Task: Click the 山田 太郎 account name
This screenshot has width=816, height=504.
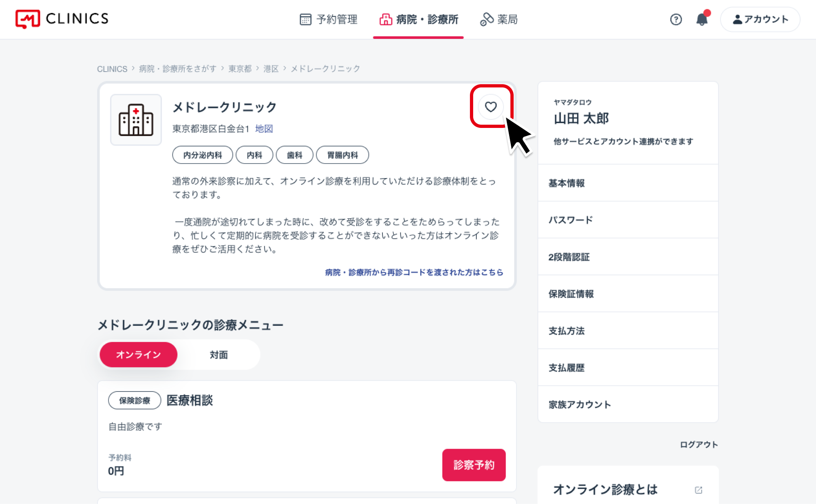Action: [581, 119]
